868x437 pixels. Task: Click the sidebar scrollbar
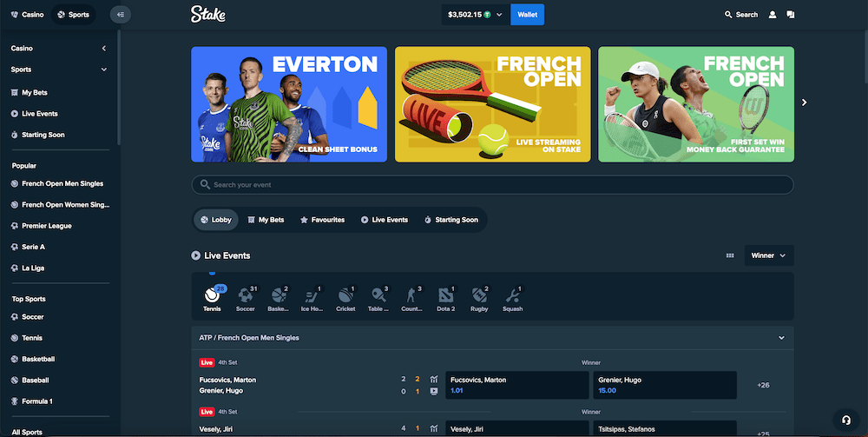[118, 88]
